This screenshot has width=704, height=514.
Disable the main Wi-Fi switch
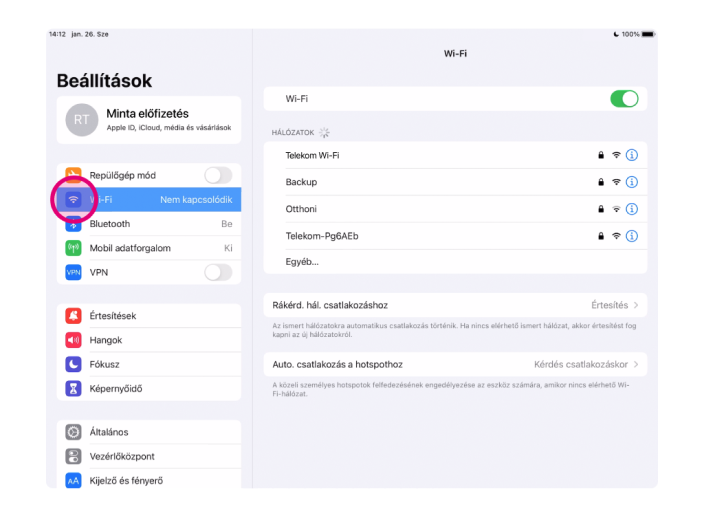click(x=623, y=99)
